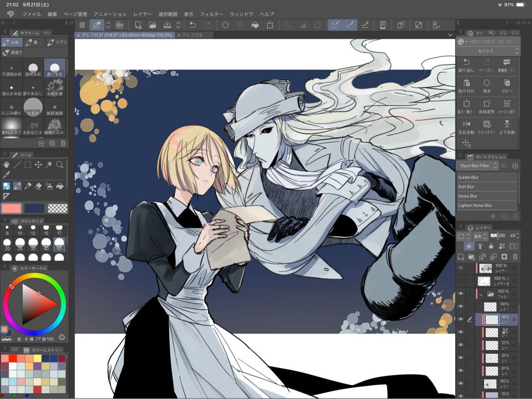Screen dimensions: 532x399
Task: Toggle visibility of the 30% layer
Action: pos(460,358)
